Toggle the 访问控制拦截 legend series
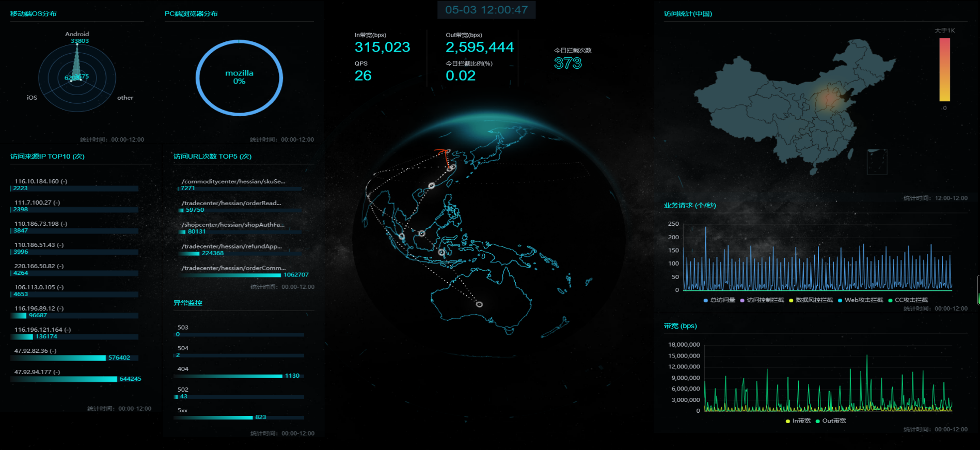Image resolution: width=980 pixels, height=450 pixels. coord(762,300)
